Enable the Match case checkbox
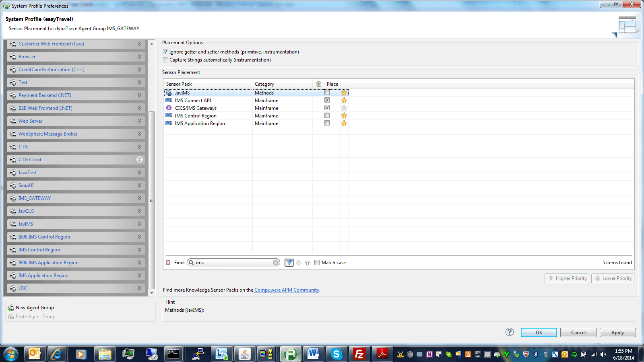644x362 pixels. click(317, 263)
